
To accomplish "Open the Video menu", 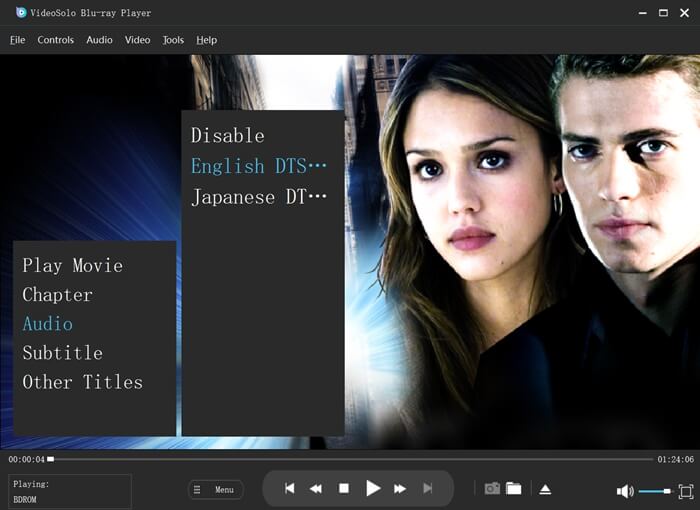I will click(x=138, y=40).
